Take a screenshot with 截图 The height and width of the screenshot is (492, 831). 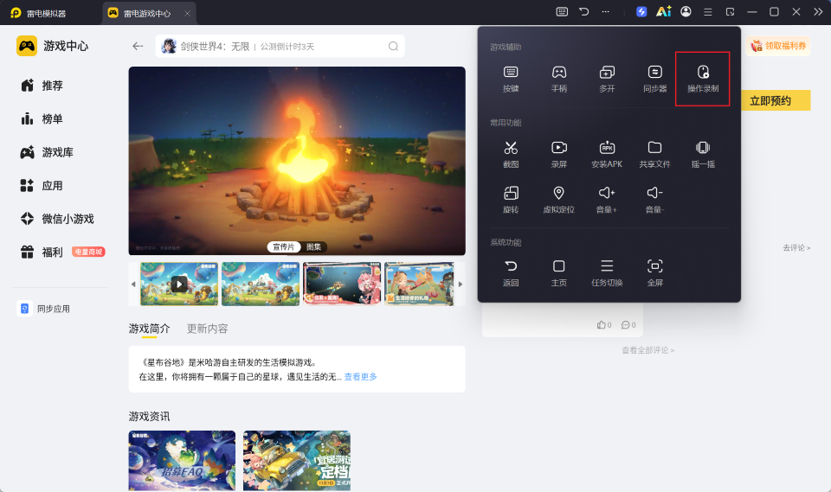510,154
